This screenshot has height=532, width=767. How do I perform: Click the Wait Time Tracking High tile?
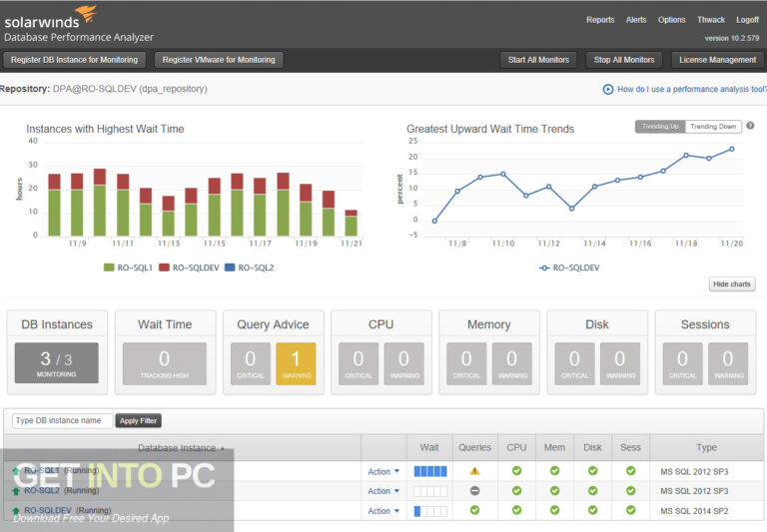[x=165, y=363]
